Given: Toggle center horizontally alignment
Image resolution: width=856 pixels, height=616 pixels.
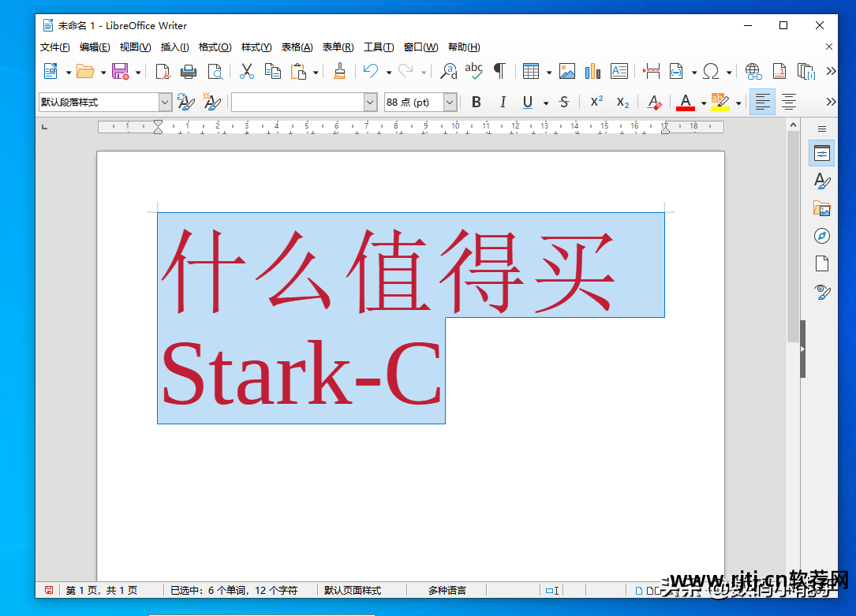Looking at the screenshot, I should (788, 102).
